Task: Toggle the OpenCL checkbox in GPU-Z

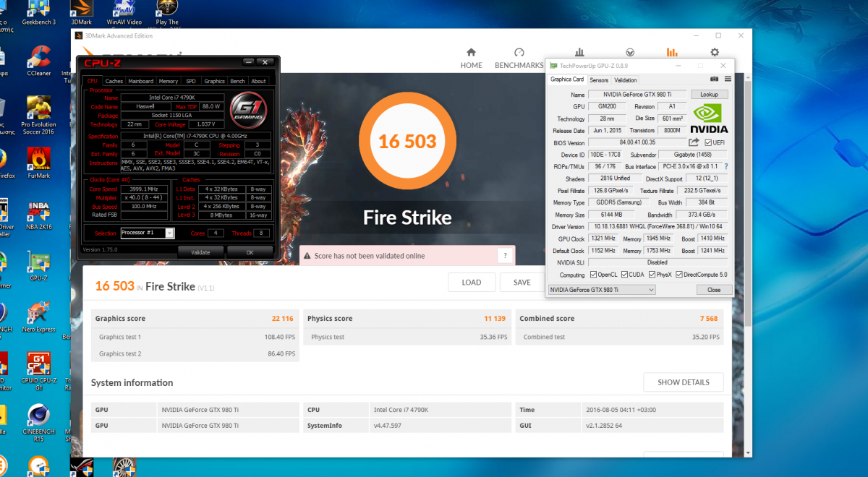Action: click(593, 275)
